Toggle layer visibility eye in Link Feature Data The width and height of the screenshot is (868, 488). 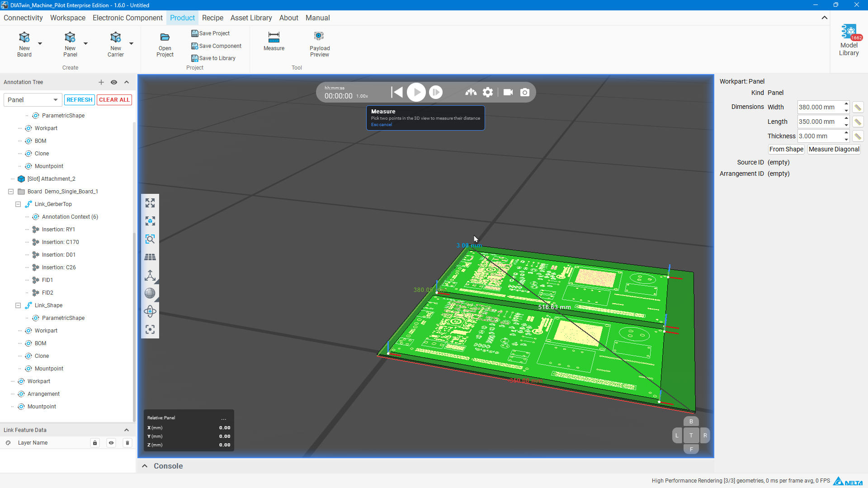tap(111, 443)
